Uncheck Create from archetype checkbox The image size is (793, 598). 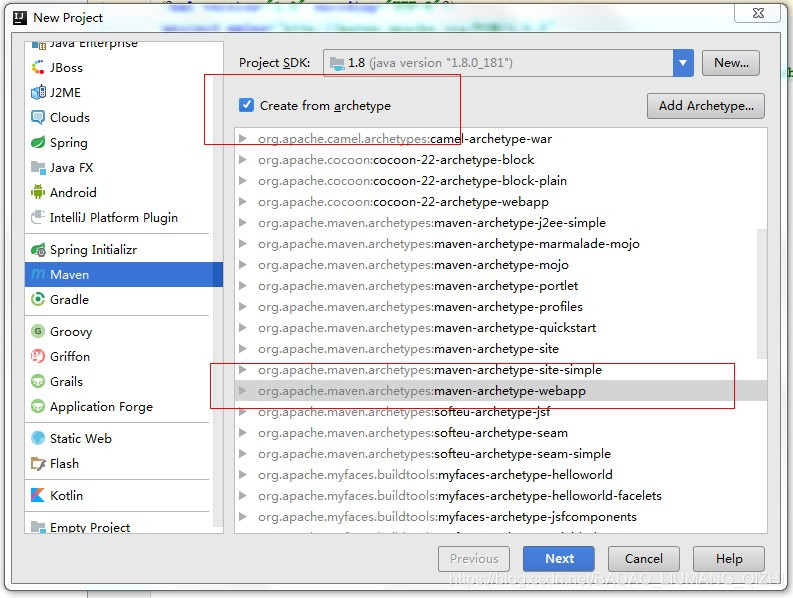[x=246, y=105]
